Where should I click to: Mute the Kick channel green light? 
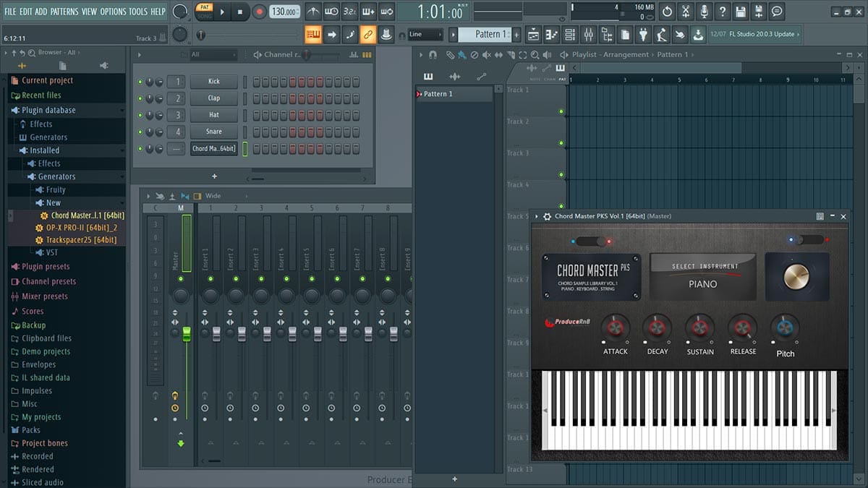pyautogui.click(x=140, y=82)
